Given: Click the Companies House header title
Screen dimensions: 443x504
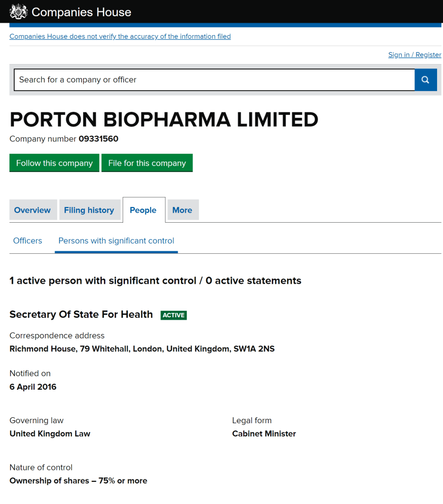Looking at the screenshot, I should pos(81,12).
